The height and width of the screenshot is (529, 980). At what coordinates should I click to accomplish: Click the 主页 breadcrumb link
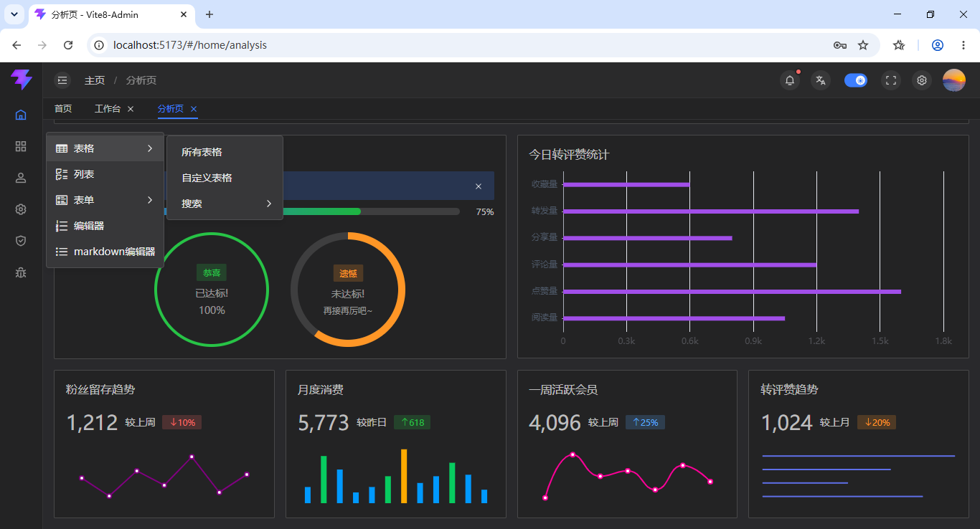point(95,80)
